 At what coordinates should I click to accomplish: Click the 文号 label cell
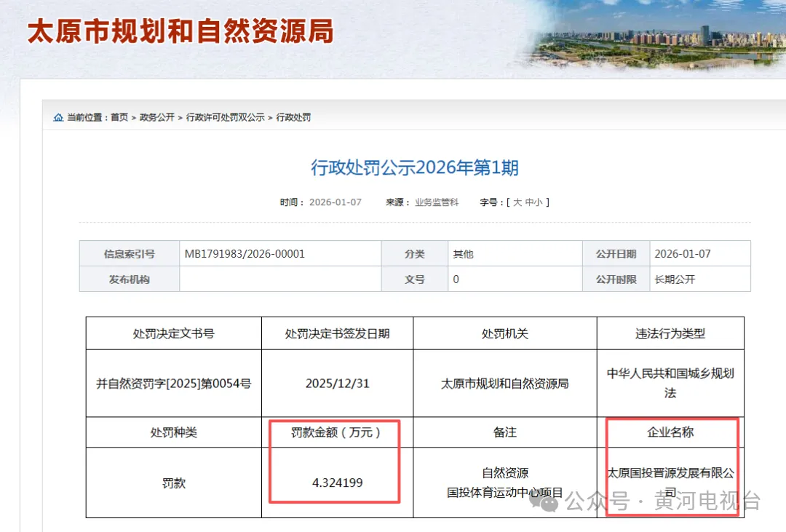coord(415,279)
